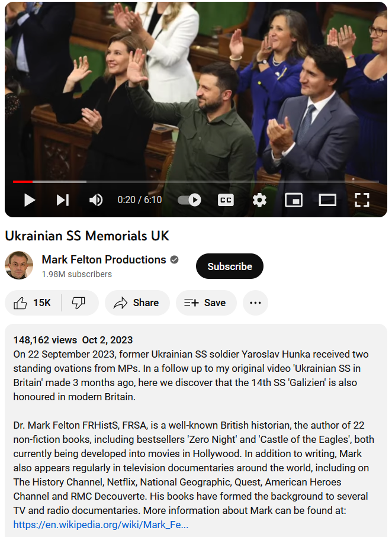Enable theater mode view
Screen dimensions: 392x537
[x=327, y=200]
